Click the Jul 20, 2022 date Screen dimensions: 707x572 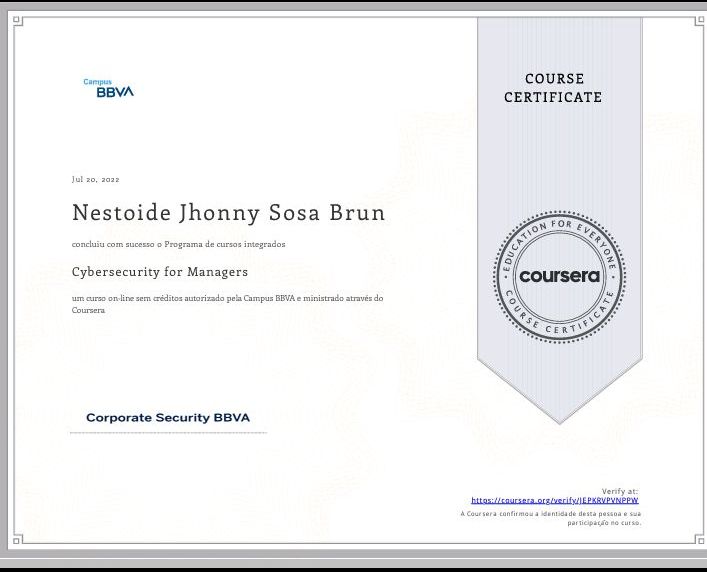click(x=96, y=180)
